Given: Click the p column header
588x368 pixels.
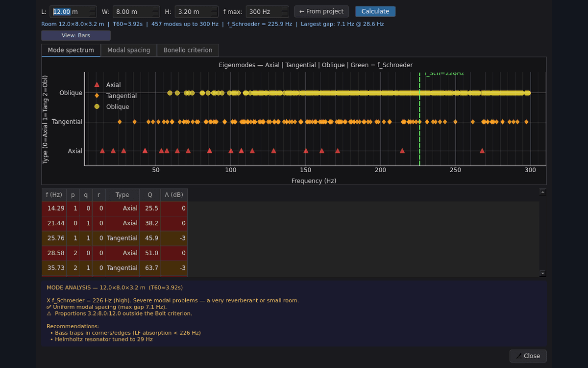Looking at the screenshot, I should [73, 195].
